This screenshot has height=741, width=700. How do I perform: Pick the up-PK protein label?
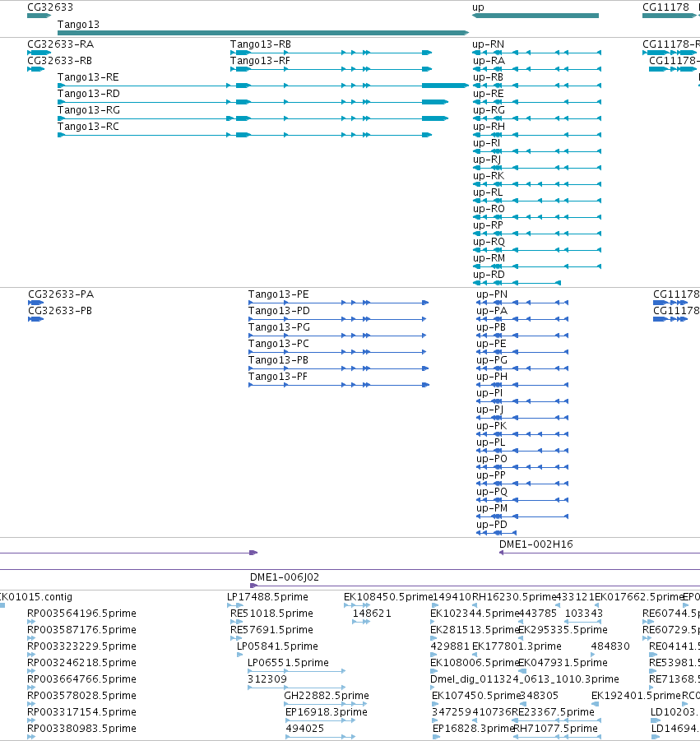[x=492, y=426]
